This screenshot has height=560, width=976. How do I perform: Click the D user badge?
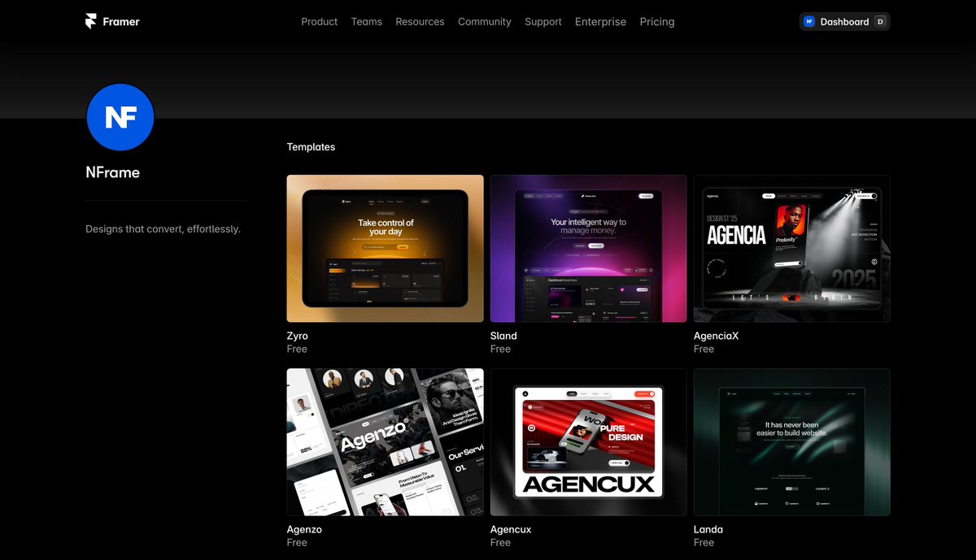[880, 22]
